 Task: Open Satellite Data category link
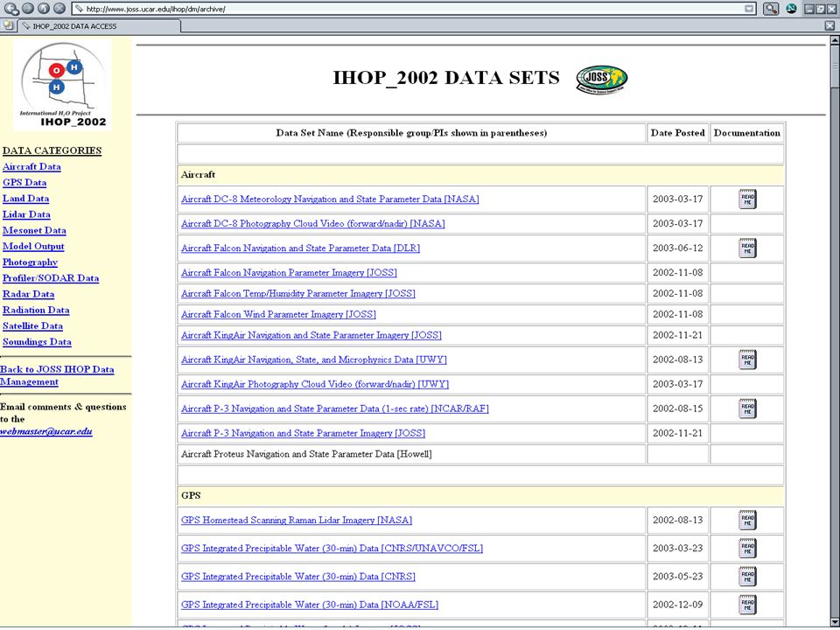pos(32,325)
